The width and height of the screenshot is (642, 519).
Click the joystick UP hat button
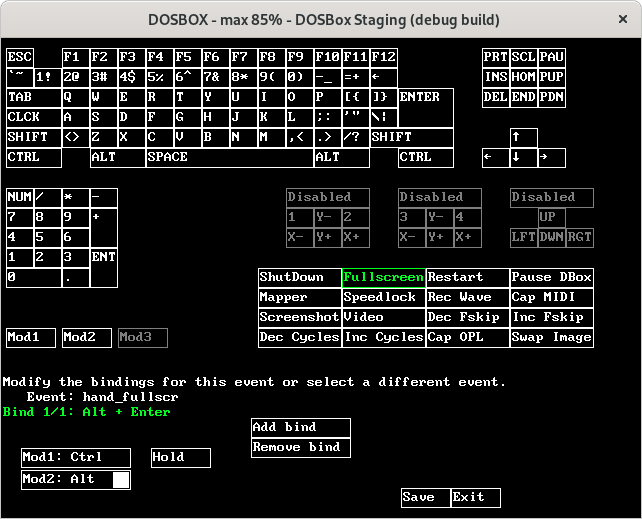[552, 218]
